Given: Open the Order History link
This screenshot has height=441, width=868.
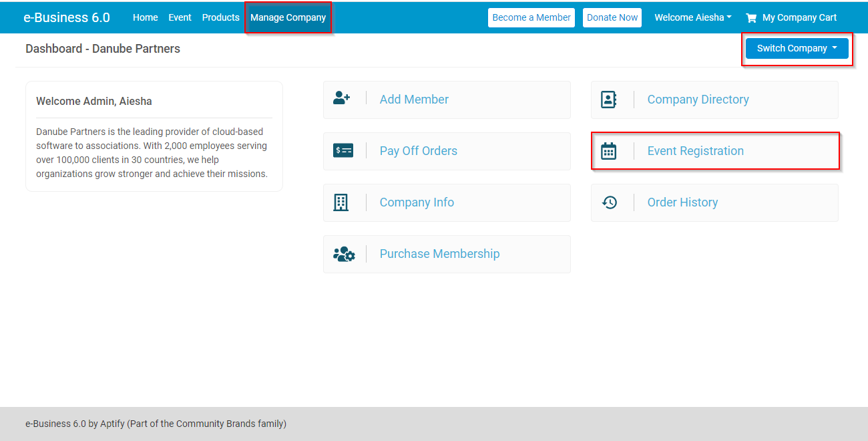Looking at the screenshot, I should (682, 202).
